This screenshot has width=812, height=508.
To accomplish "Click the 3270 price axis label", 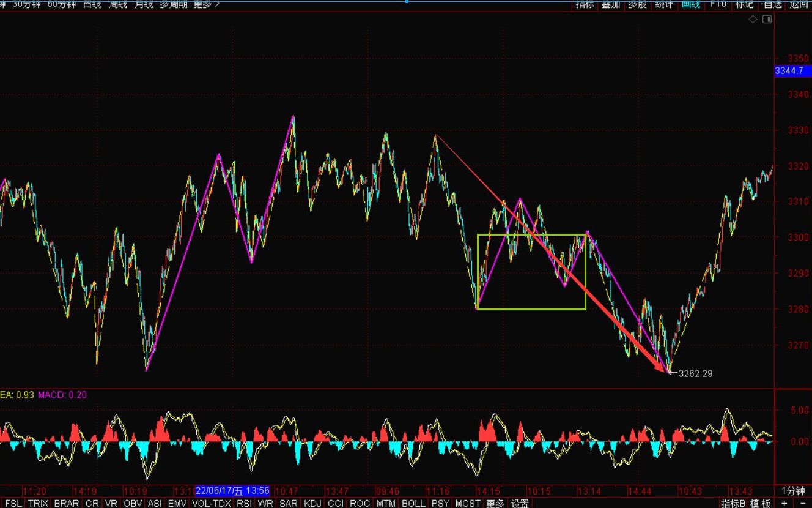I will (x=799, y=345).
